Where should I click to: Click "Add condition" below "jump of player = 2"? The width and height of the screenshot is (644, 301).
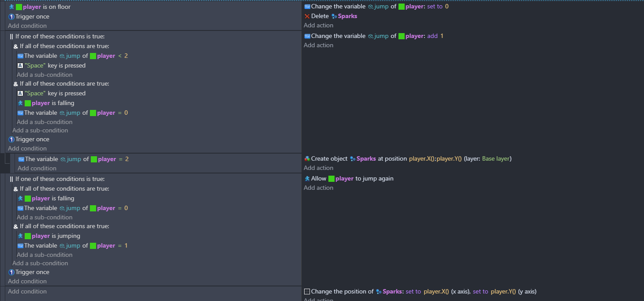pos(37,168)
